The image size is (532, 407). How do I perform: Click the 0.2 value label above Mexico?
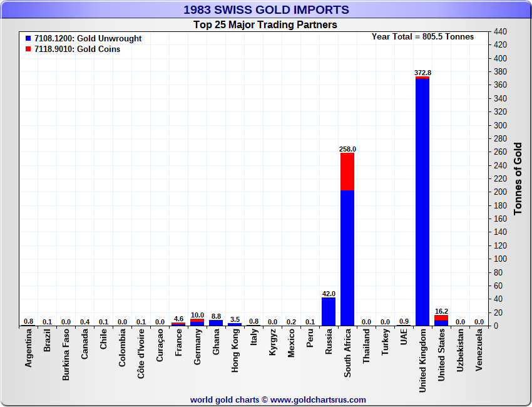(291, 322)
